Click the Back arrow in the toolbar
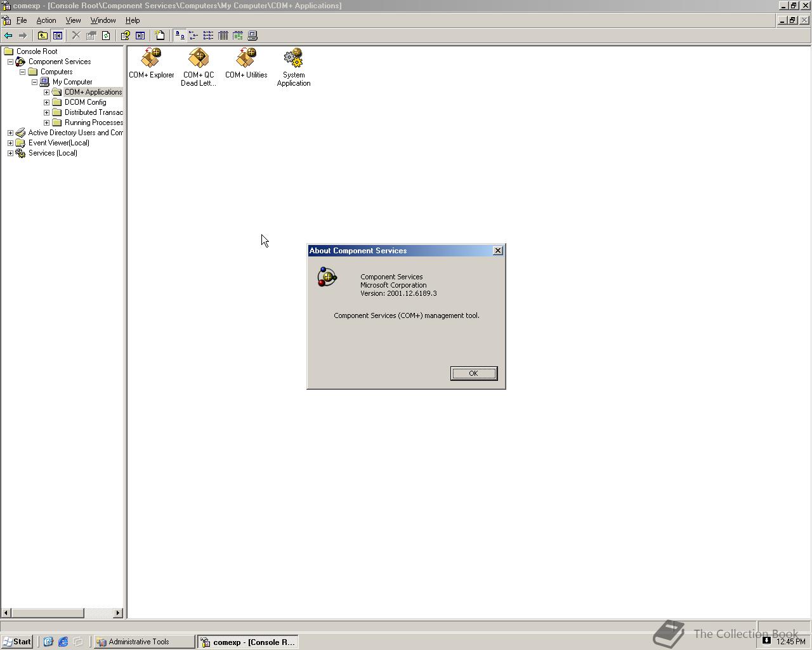This screenshot has height=650, width=812. 8,36
